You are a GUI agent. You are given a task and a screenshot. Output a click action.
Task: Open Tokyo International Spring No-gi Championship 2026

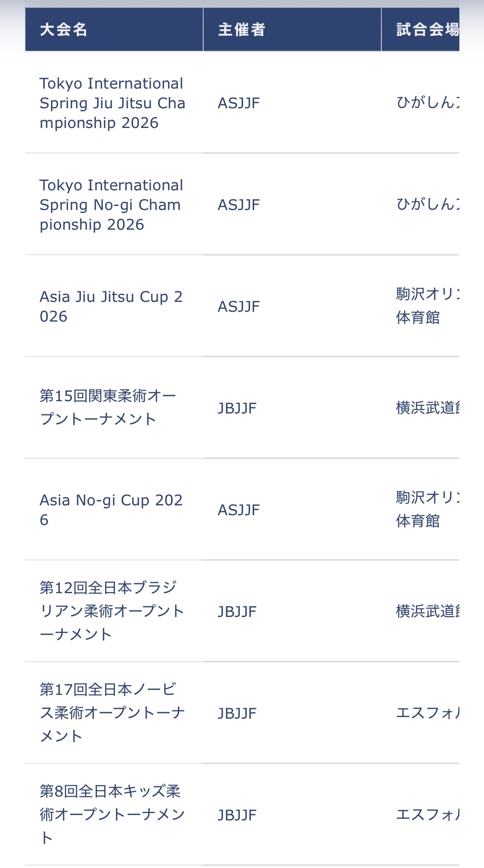(x=111, y=205)
